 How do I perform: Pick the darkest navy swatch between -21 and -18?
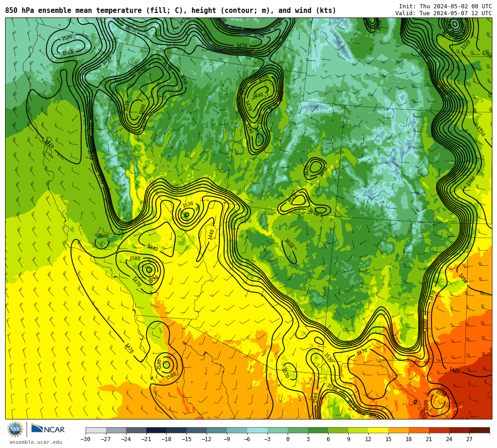(156, 430)
